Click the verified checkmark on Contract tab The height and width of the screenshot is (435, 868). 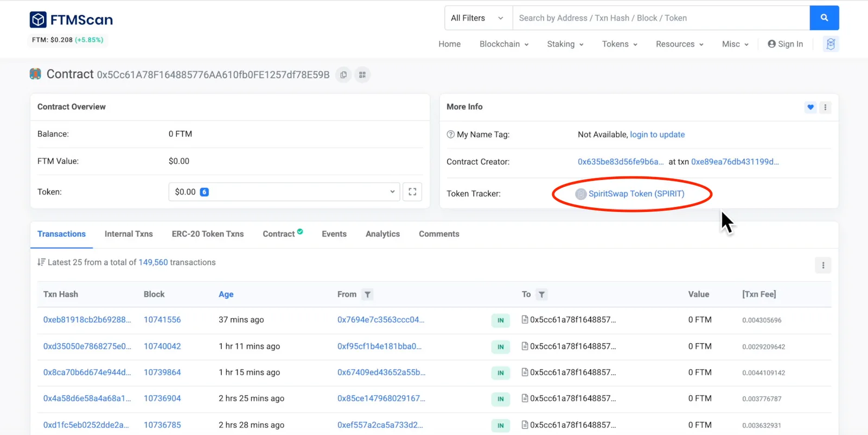click(300, 231)
